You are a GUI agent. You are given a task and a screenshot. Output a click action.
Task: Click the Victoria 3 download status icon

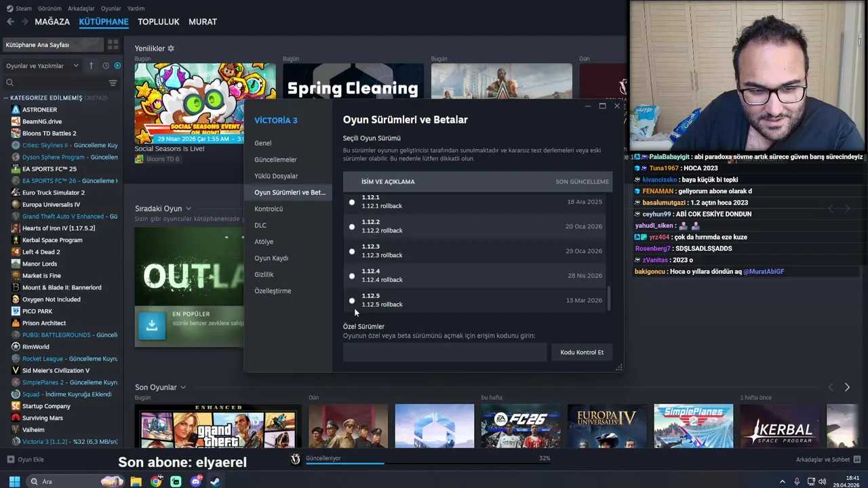tap(295, 459)
